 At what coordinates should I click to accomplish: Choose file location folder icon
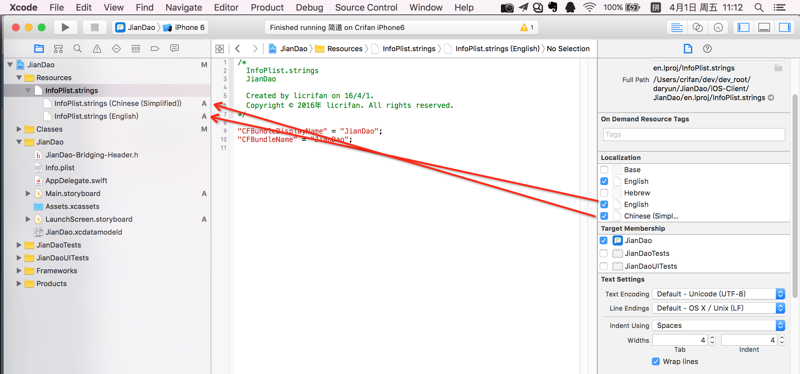[x=778, y=68]
